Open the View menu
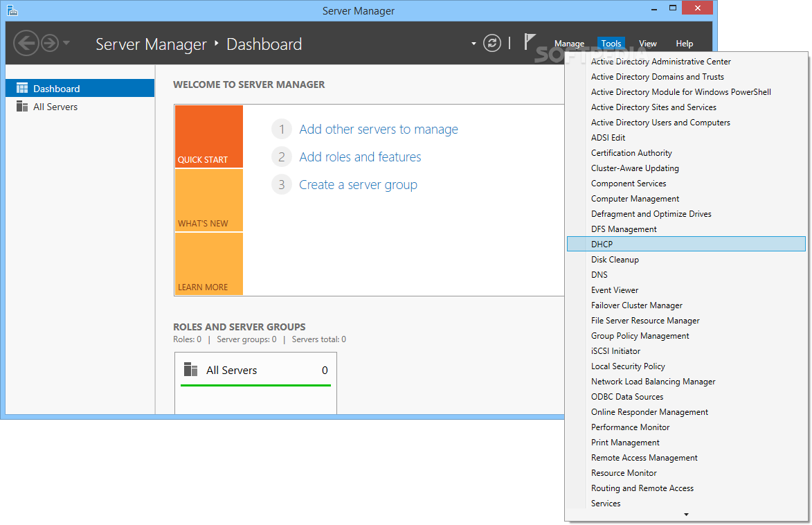Image resolution: width=812 pixels, height=525 pixels. [x=647, y=44]
